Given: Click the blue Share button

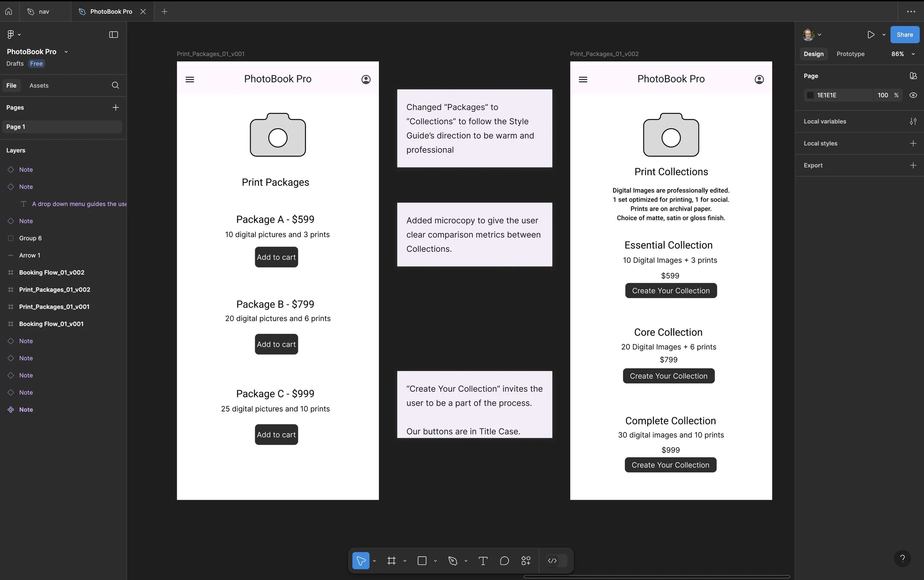Looking at the screenshot, I should click(904, 34).
